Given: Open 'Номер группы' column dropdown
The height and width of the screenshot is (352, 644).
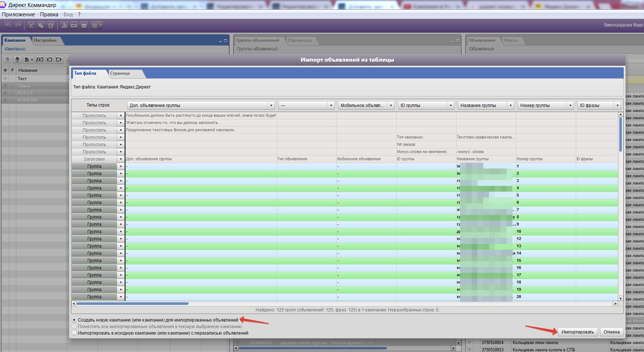Looking at the screenshot, I should (570, 105).
